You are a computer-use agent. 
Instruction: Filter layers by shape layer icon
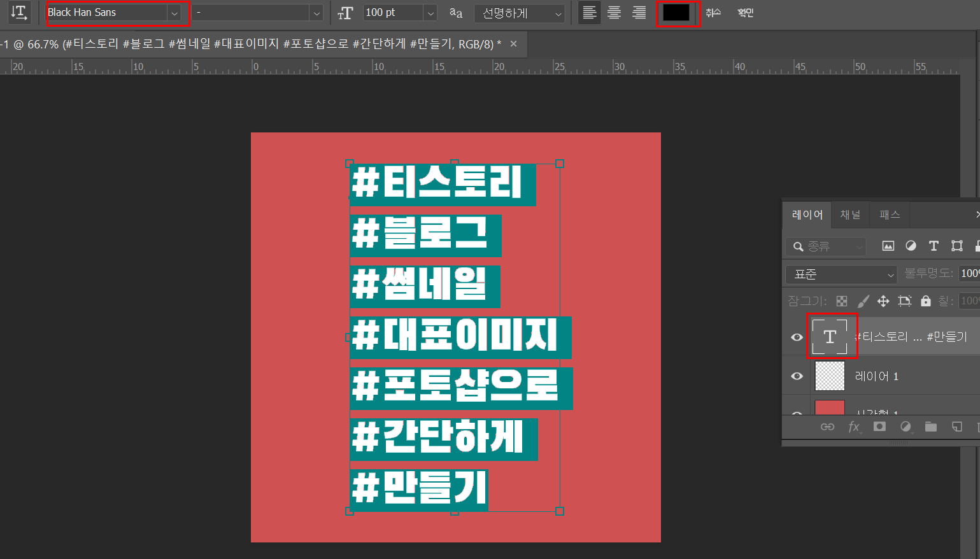click(x=956, y=246)
